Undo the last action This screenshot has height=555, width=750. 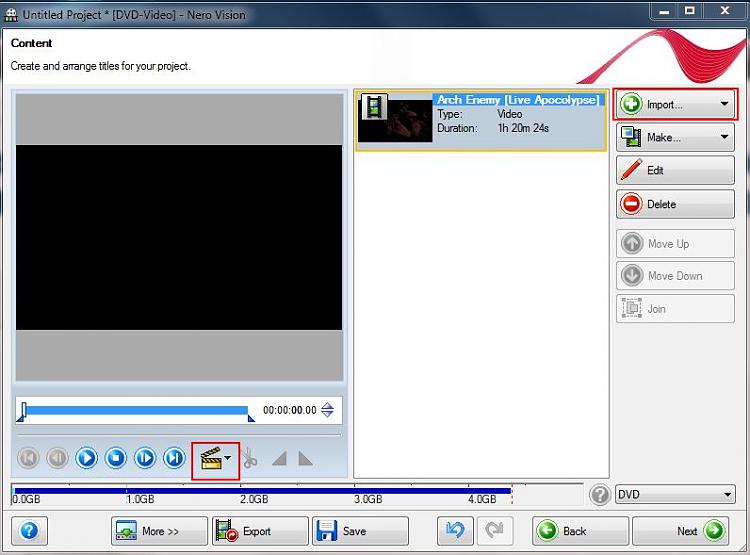[x=455, y=530]
